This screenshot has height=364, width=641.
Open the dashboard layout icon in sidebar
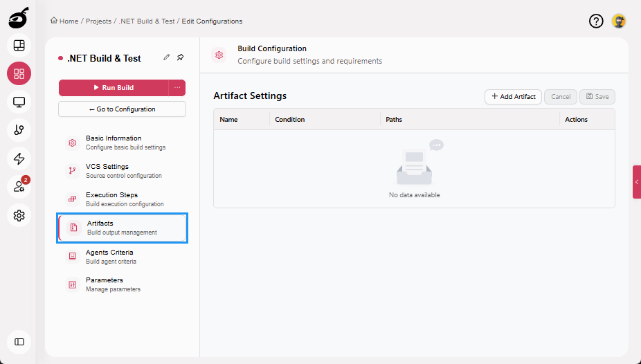(19, 46)
